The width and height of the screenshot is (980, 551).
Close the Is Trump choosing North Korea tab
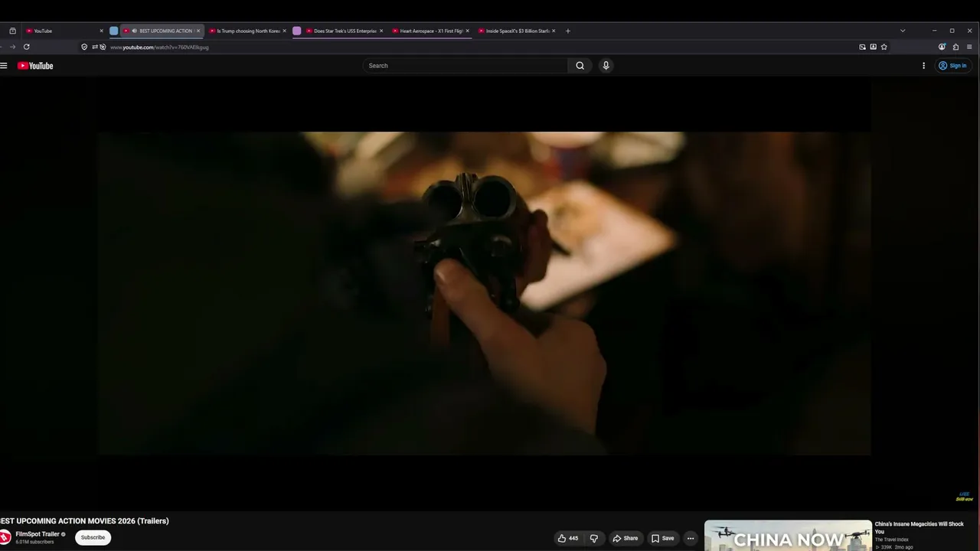284,31
